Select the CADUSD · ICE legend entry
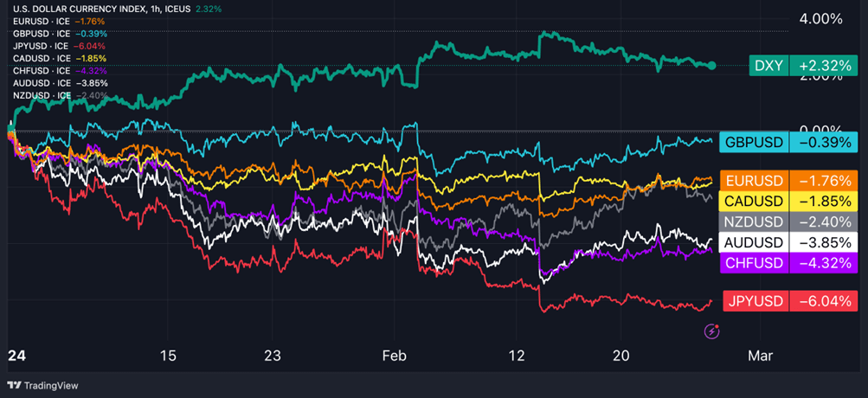 click(37, 57)
